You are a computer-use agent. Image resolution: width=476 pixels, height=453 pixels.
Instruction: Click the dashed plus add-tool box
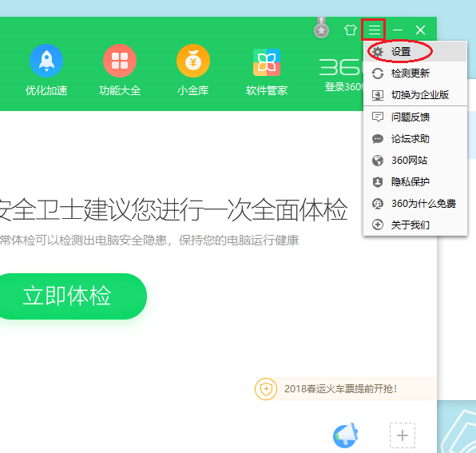pyautogui.click(x=403, y=435)
